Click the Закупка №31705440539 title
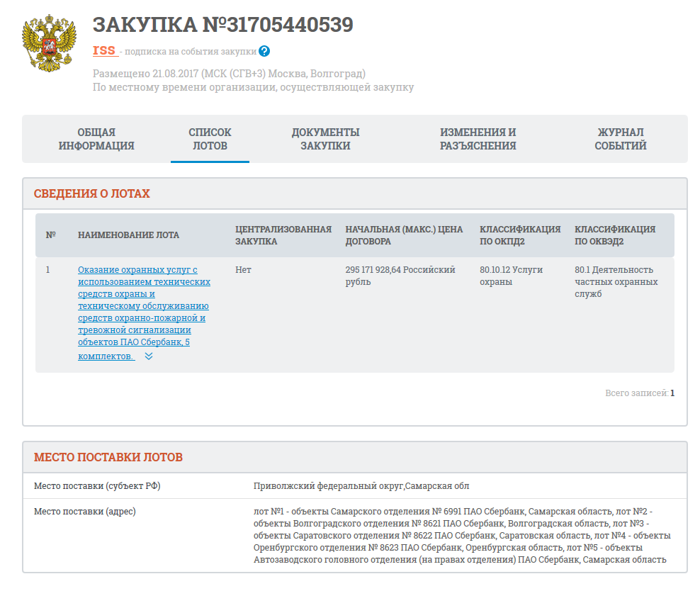This screenshot has width=700, height=591. [x=222, y=25]
